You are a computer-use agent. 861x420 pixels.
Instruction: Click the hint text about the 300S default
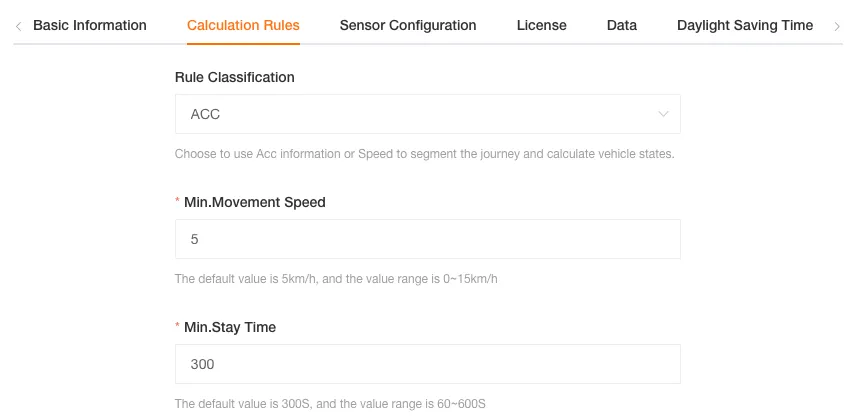[329, 404]
